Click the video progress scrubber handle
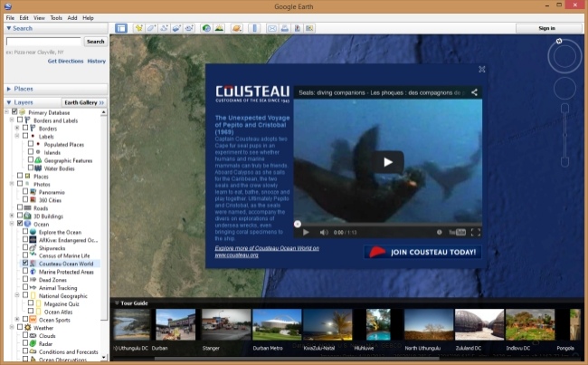 pyautogui.click(x=298, y=224)
